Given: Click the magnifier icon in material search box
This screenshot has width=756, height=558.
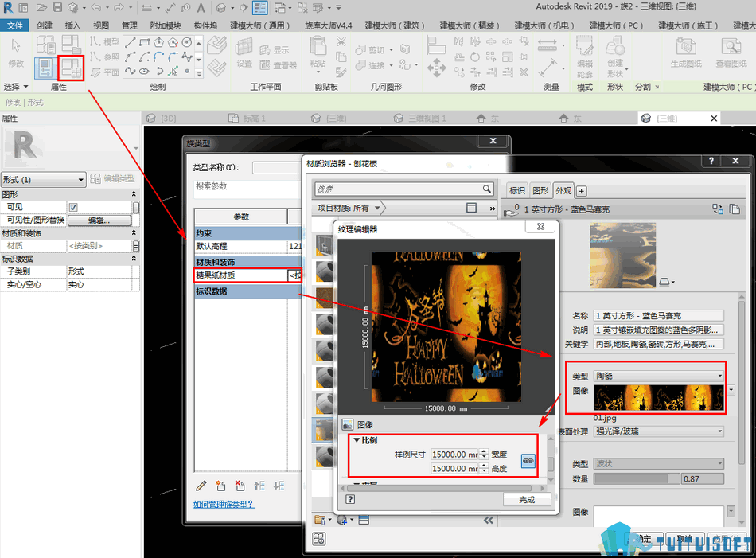Looking at the screenshot, I should [x=486, y=189].
